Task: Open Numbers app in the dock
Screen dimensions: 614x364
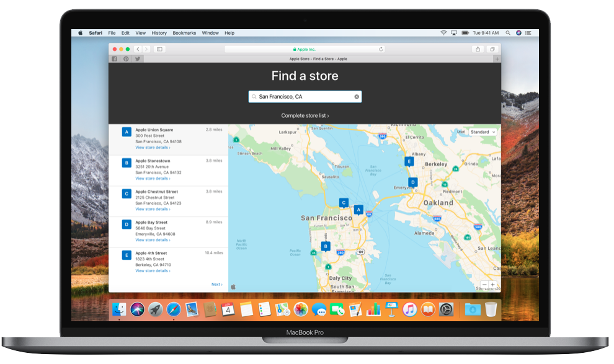Action: (x=373, y=309)
